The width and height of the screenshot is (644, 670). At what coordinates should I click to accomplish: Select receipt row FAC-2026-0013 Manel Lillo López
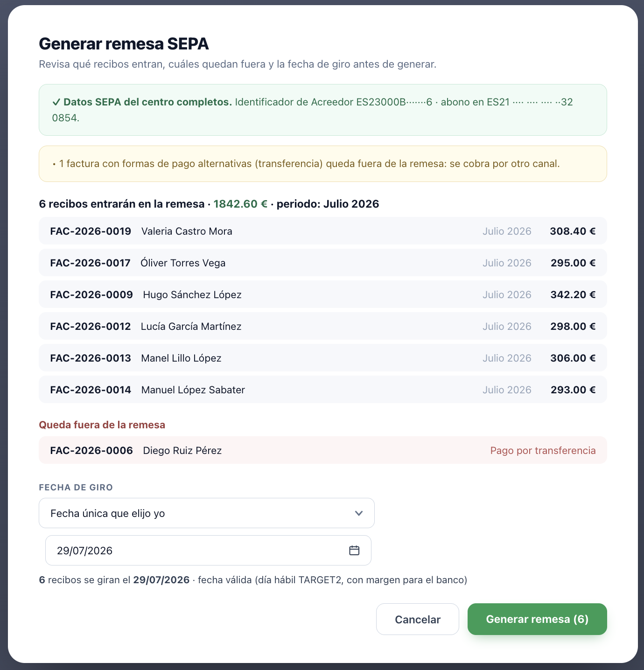pyautogui.click(x=323, y=358)
